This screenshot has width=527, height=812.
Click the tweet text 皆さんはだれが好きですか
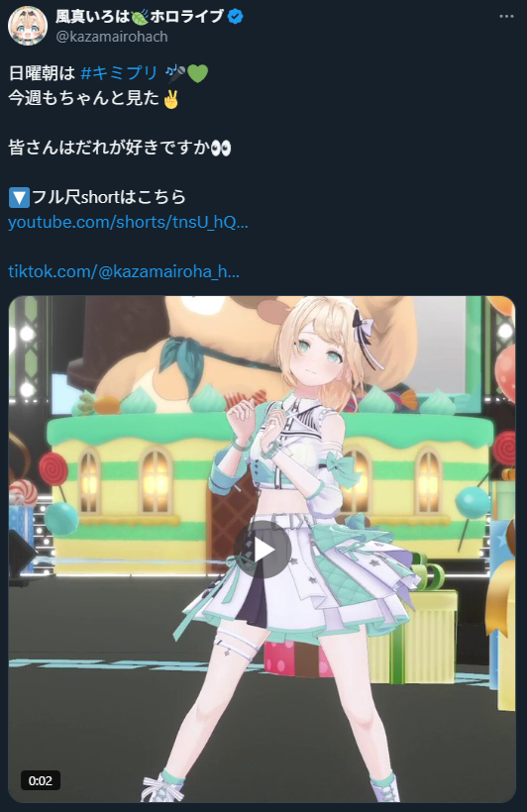109,148
